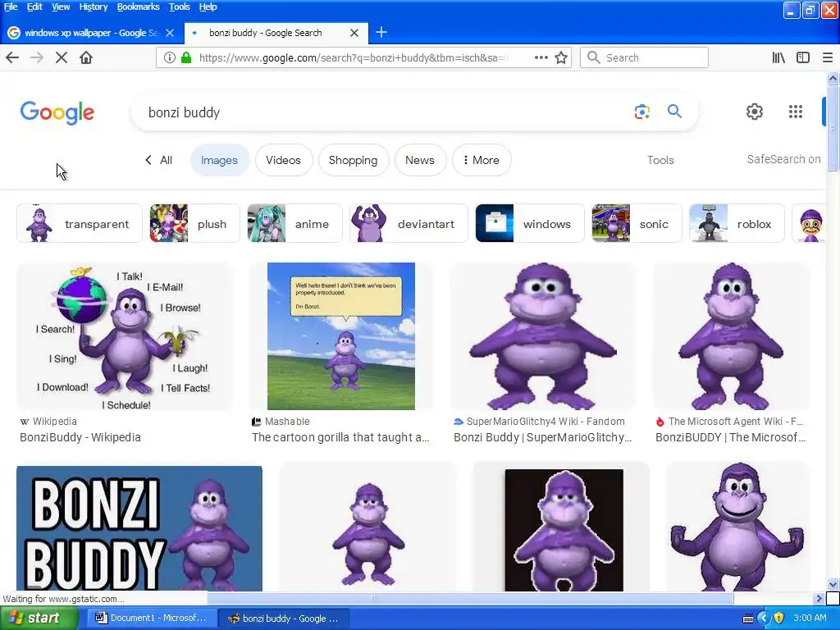Image resolution: width=840 pixels, height=630 pixels.
Task: Click the taskbar clock showing 3:00 AM
Action: tap(810, 619)
